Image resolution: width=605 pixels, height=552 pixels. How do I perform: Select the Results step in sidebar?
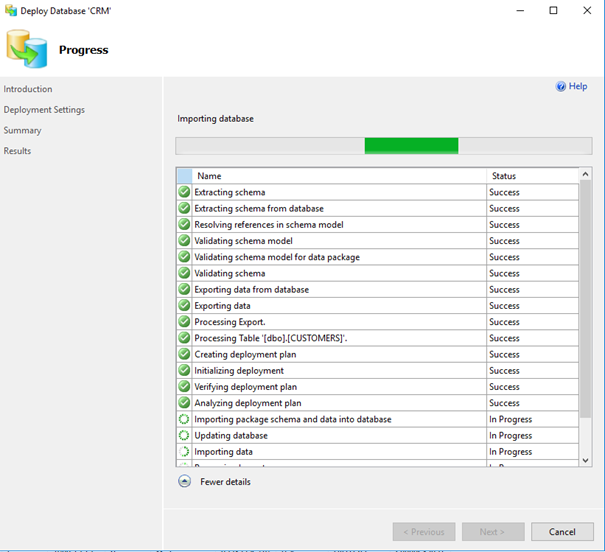pyautogui.click(x=17, y=151)
